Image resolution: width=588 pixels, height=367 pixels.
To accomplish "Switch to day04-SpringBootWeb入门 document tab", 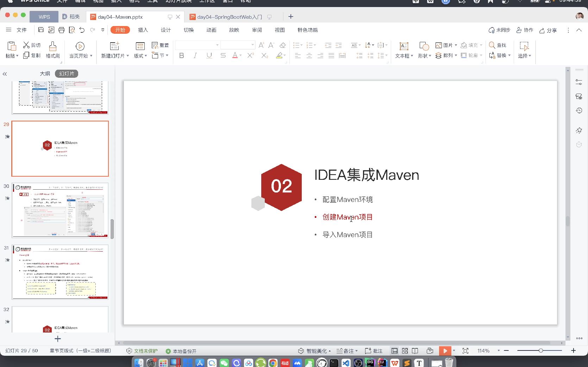I will (x=229, y=17).
